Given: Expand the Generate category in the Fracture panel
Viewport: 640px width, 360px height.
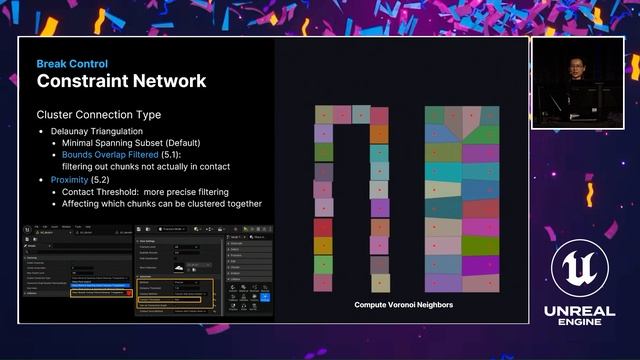Looking at the screenshot, I should (x=249, y=243).
